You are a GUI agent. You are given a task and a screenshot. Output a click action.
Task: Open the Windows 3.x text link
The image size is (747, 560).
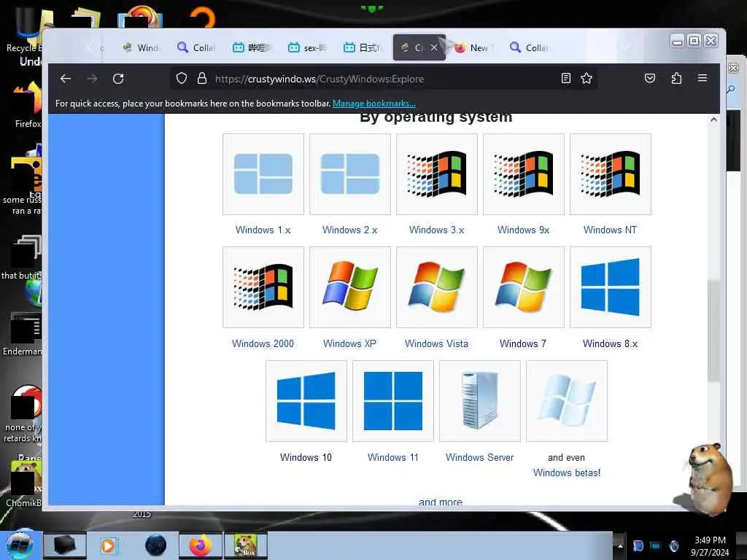click(436, 230)
